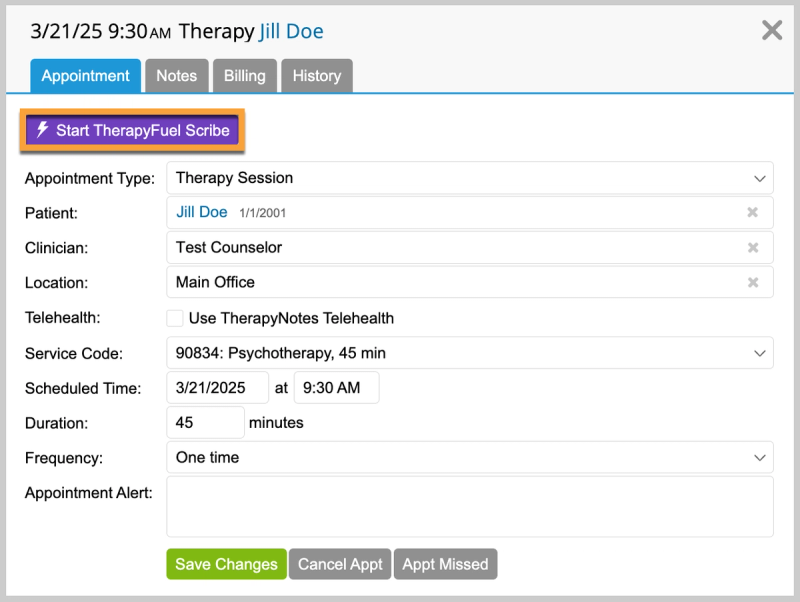Clear the Jill Doe patient field
Screen dimensions: 800x602
(x=754, y=212)
